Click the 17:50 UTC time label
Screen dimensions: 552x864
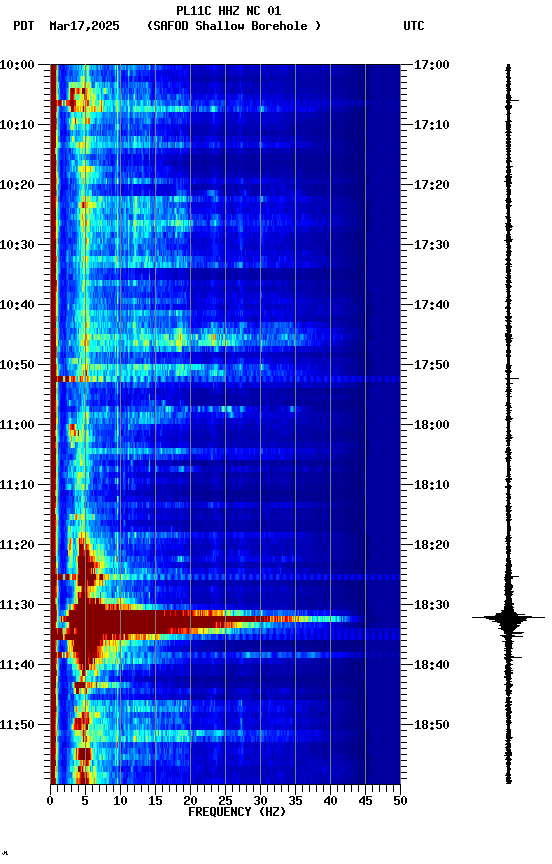tap(432, 365)
